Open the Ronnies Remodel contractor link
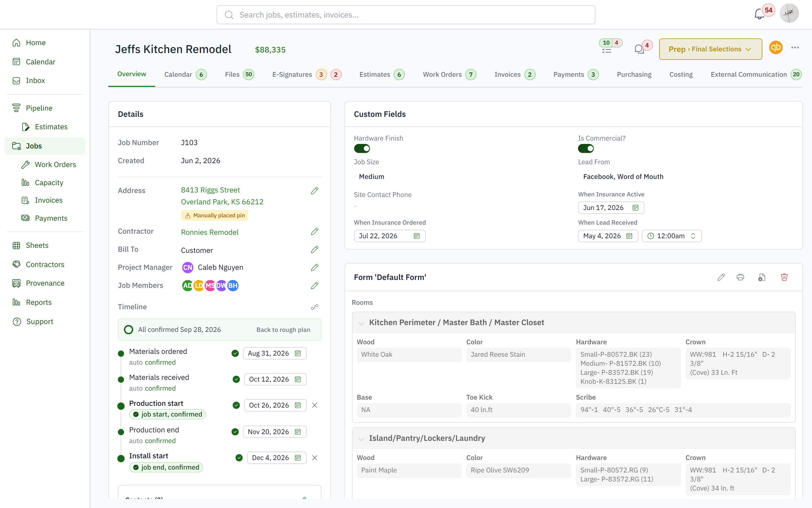This screenshot has height=508, width=812. pos(210,232)
